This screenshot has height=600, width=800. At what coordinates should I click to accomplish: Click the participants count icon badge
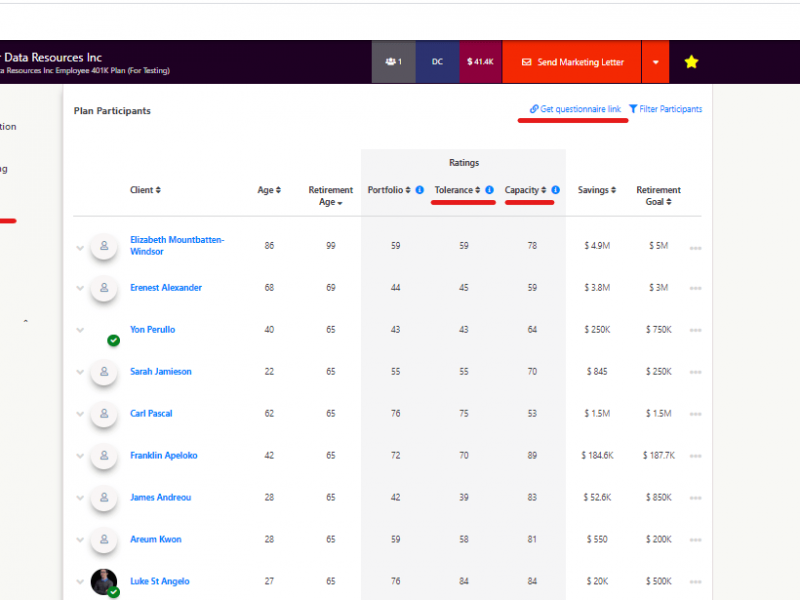click(x=393, y=62)
